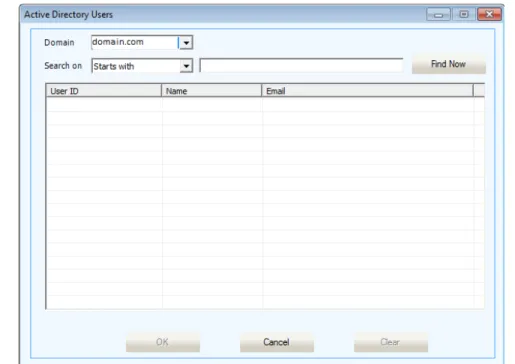Close the Active Directory Users window
Screen dimensions: 515x364
pos(489,14)
